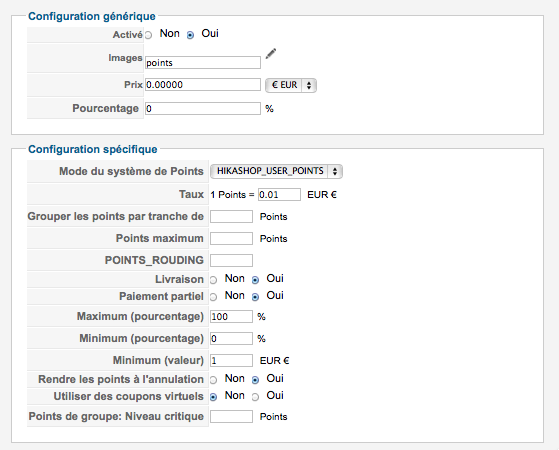Click the Minimum (pourcentage) input field
This screenshot has height=450, width=559.
(231, 338)
